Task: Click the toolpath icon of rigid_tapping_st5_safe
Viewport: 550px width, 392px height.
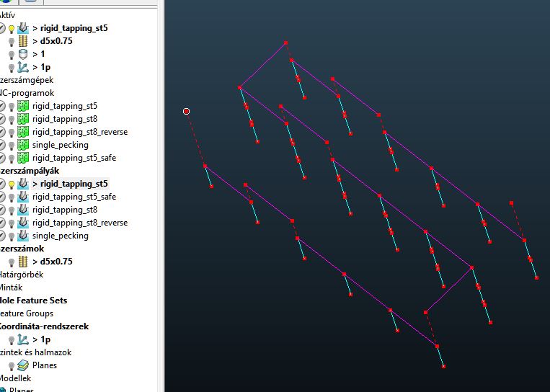Action: 23,197
